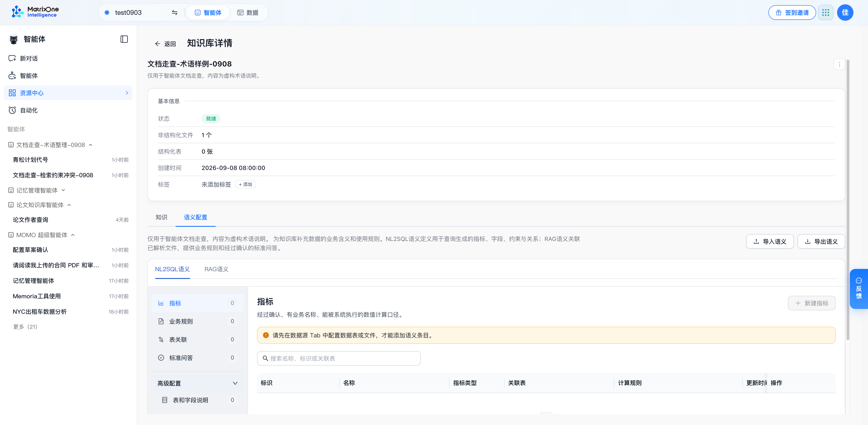Click the 就绪 status badge
868x425 pixels.
click(x=211, y=119)
